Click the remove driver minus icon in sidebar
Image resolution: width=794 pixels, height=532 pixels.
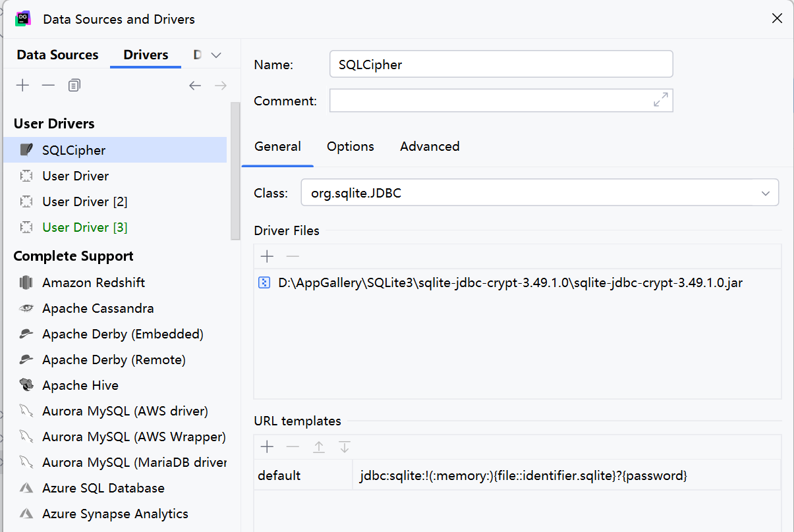point(48,86)
